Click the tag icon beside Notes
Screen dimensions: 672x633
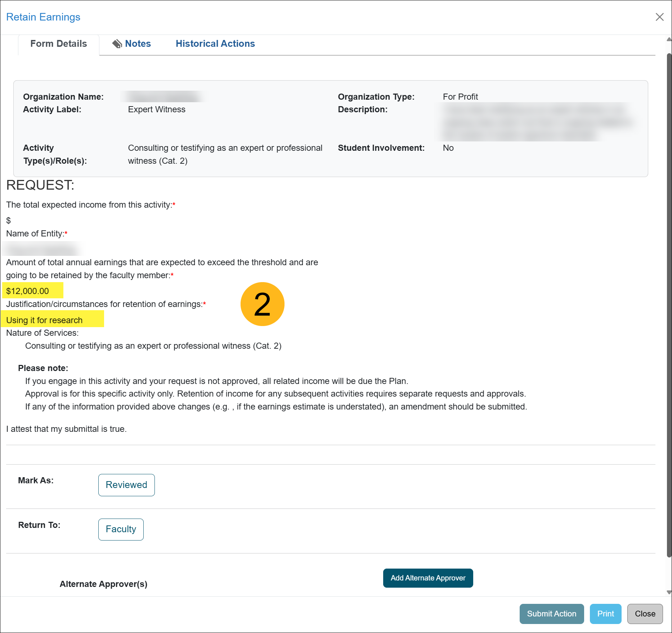(x=117, y=44)
